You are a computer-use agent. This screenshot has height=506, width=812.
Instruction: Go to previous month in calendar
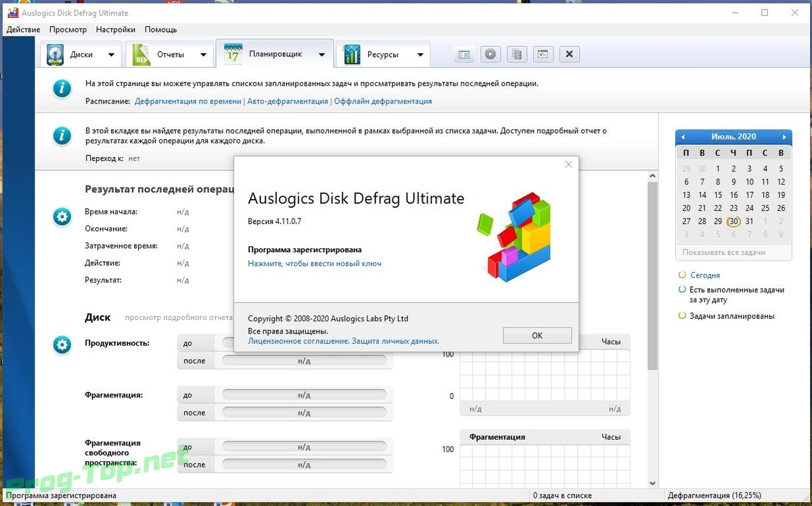pos(683,137)
